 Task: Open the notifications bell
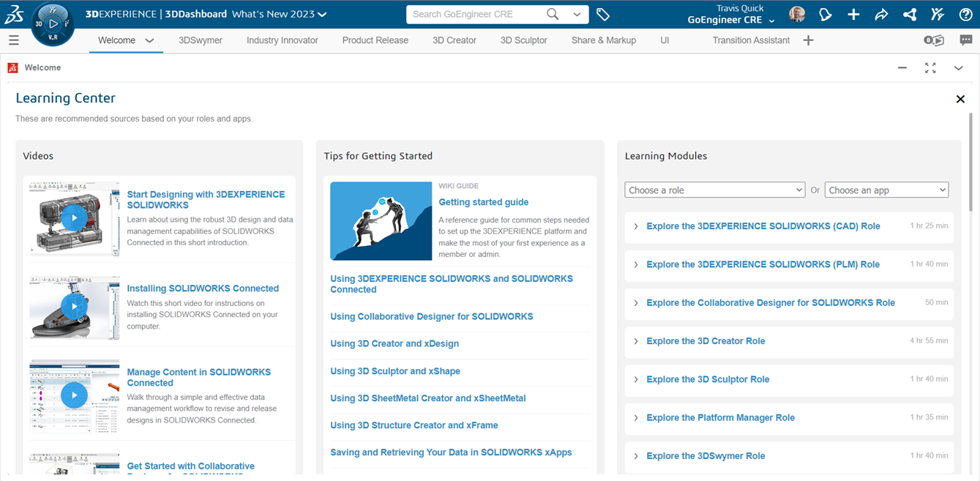tap(826, 14)
